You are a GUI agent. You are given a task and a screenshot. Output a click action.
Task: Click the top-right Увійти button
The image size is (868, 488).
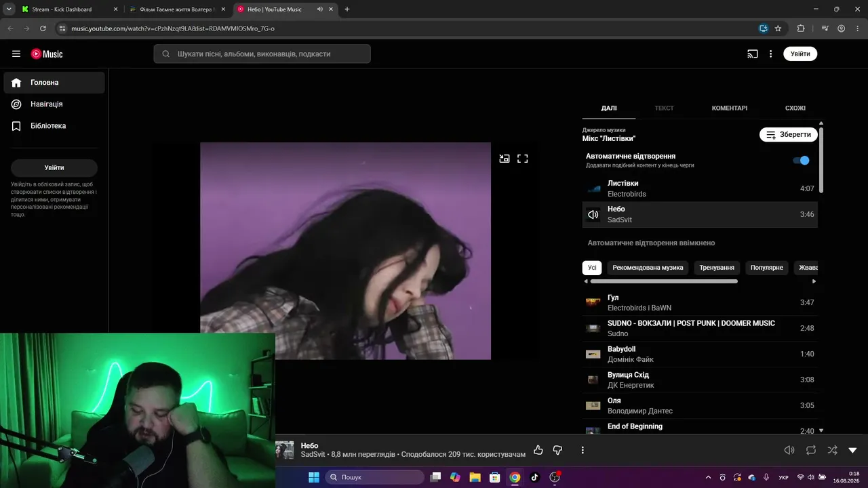(x=800, y=54)
